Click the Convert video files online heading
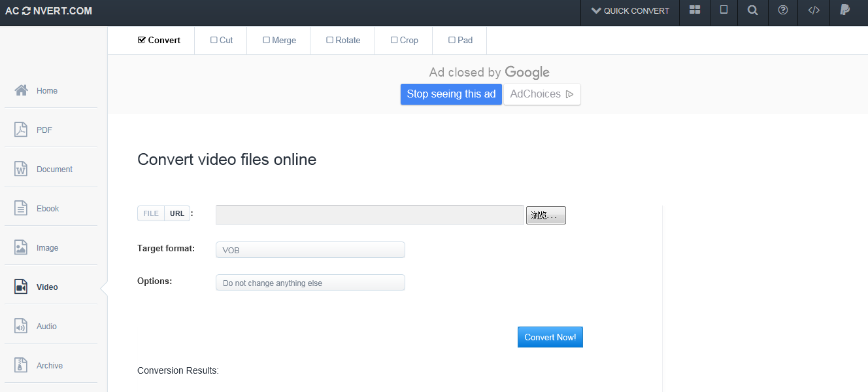Viewport: 868px width, 392px height. [x=227, y=159]
